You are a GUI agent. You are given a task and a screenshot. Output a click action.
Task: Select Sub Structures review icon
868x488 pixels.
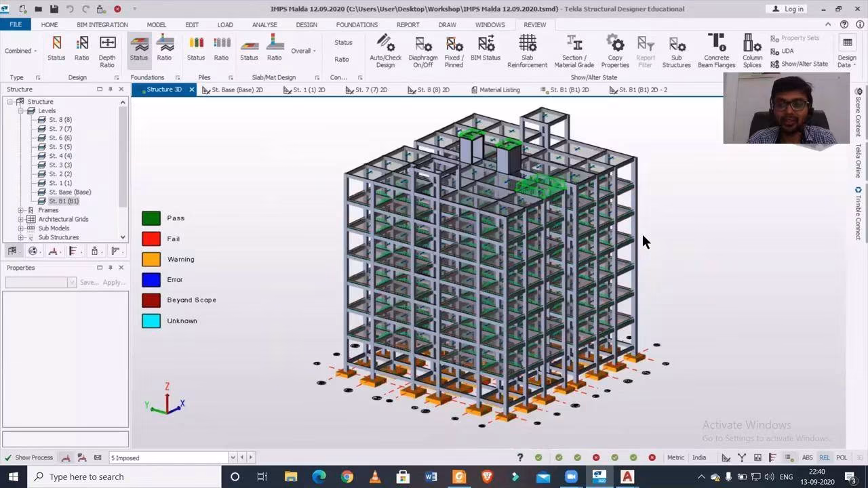pos(676,52)
